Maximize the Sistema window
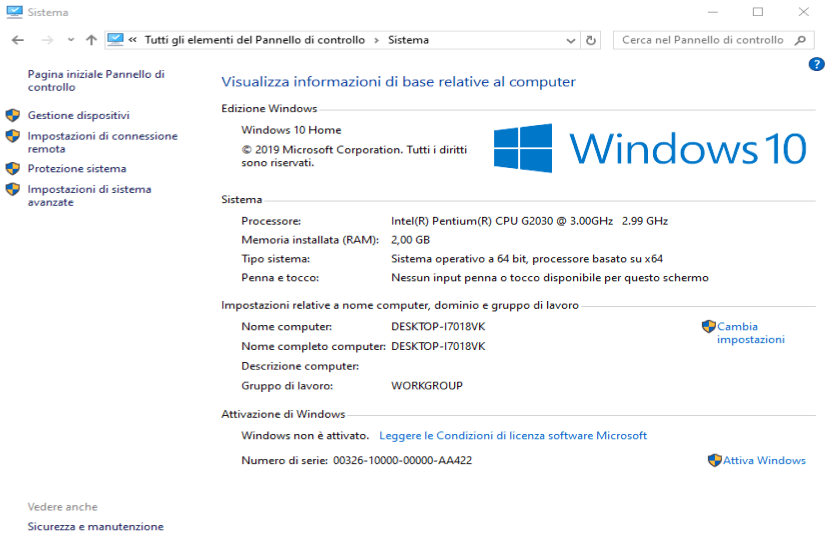Image resolution: width=826 pixels, height=549 pixels. pyautogui.click(x=758, y=12)
